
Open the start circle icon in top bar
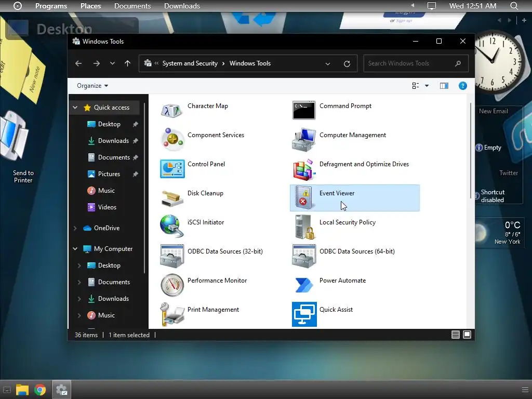[x=18, y=6]
